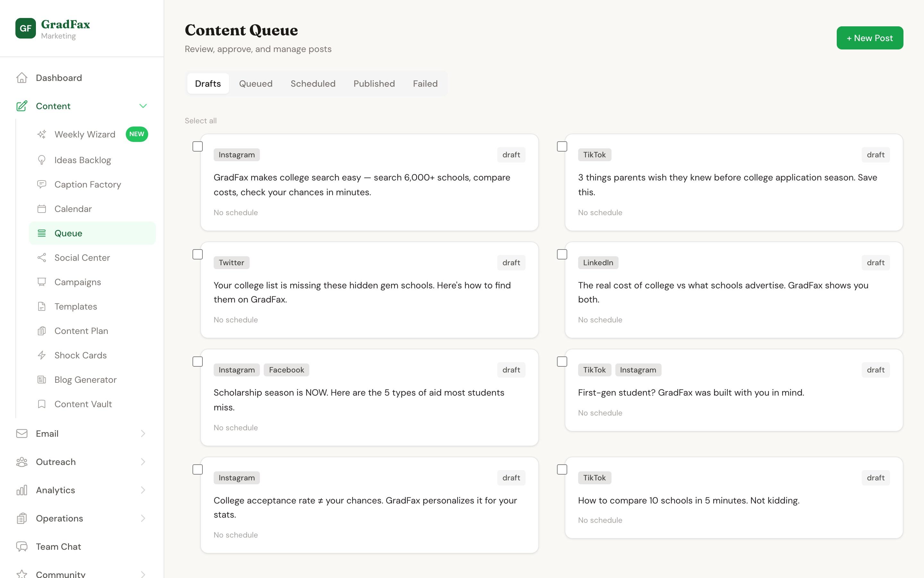Expand the Outreach section chevron
Image resolution: width=924 pixels, height=578 pixels.
[143, 462]
